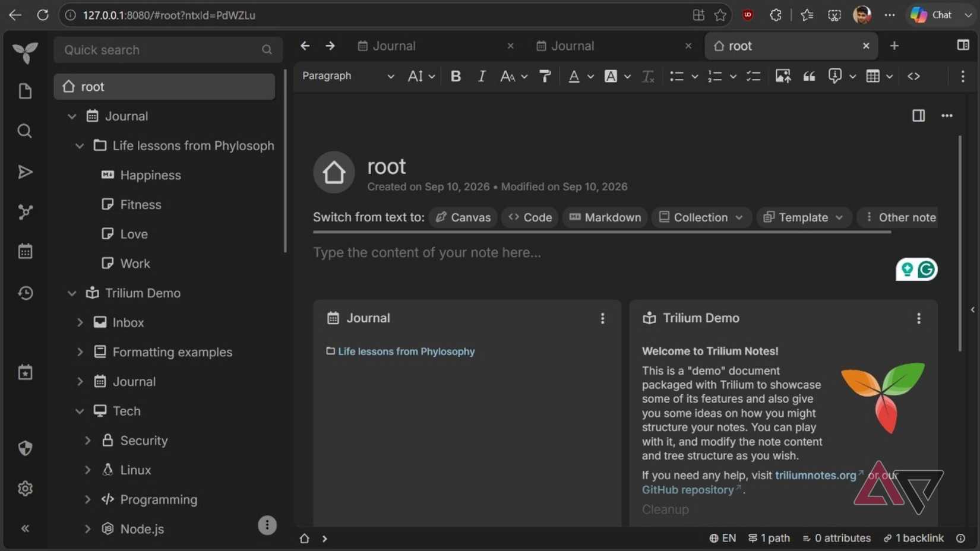The height and width of the screenshot is (551, 980).
Task: Click the Trilium logo in the sidebar
Action: tap(25, 53)
